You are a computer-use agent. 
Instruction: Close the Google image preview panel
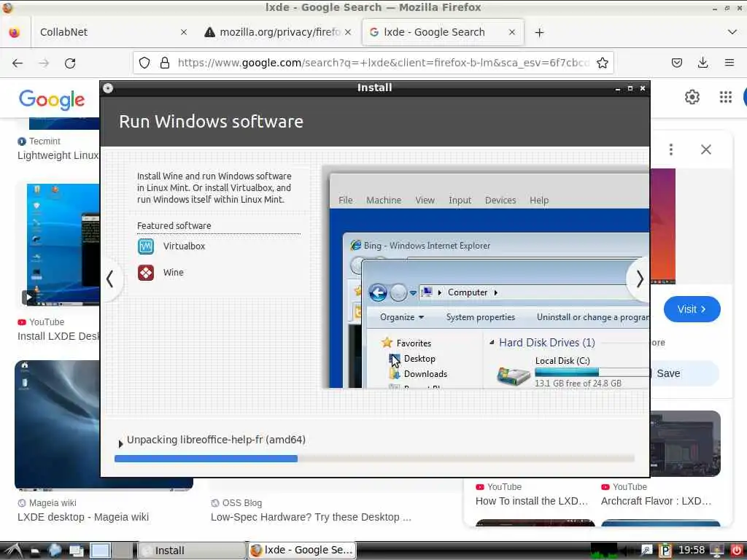[706, 149]
